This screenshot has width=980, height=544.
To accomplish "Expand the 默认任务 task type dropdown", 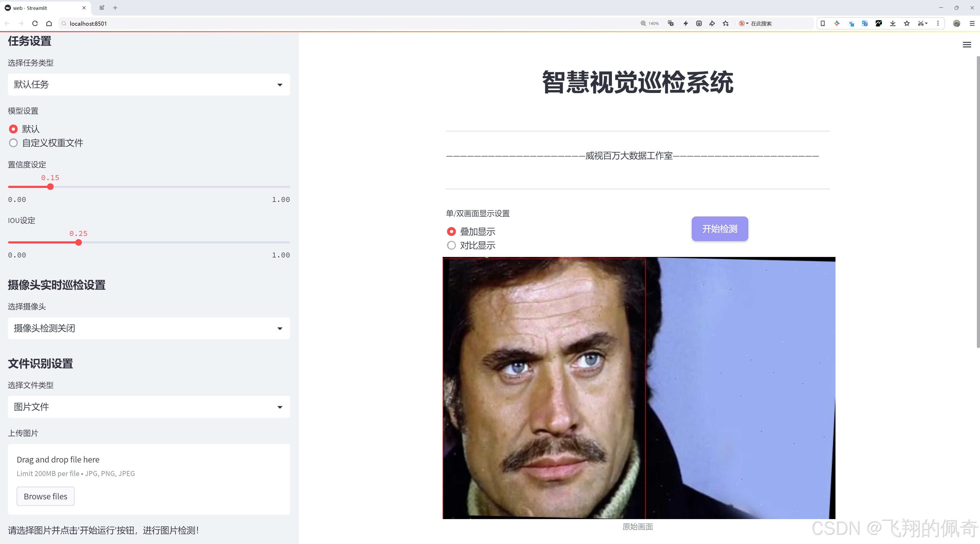I will (x=149, y=84).
